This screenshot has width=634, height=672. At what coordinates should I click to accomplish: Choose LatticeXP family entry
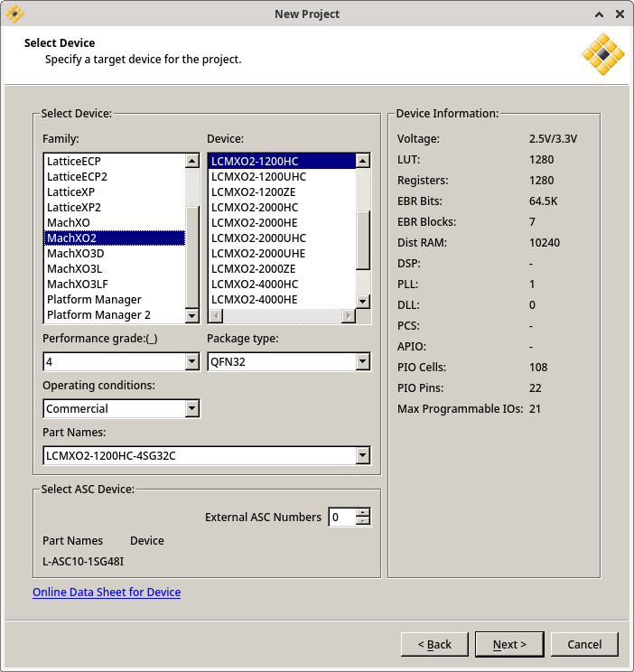[x=115, y=192]
